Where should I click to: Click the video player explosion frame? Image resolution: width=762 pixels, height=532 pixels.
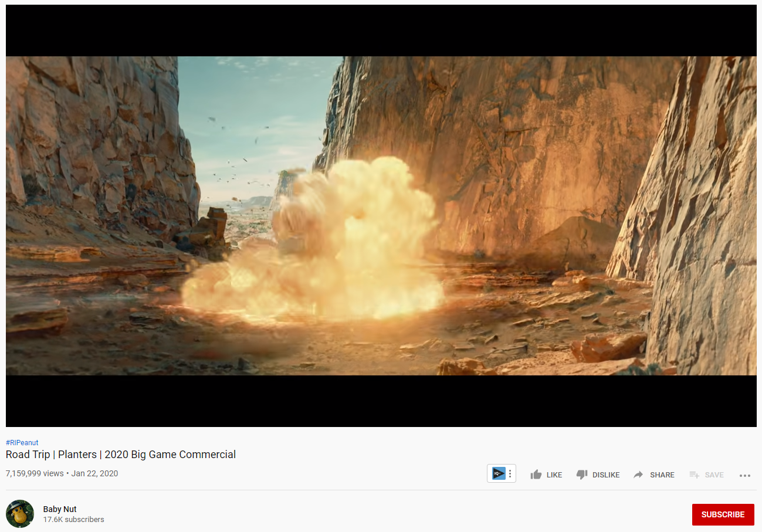(381, 216)
